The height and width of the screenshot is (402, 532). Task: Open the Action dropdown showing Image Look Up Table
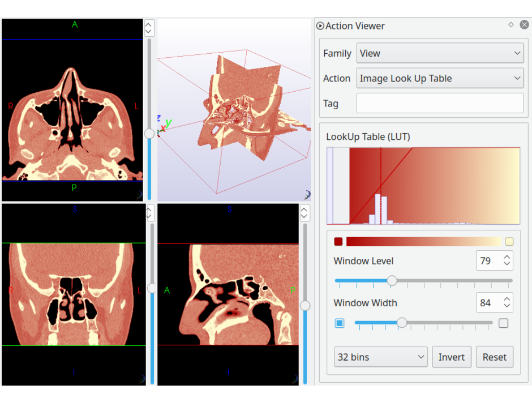tap(440, 79)
